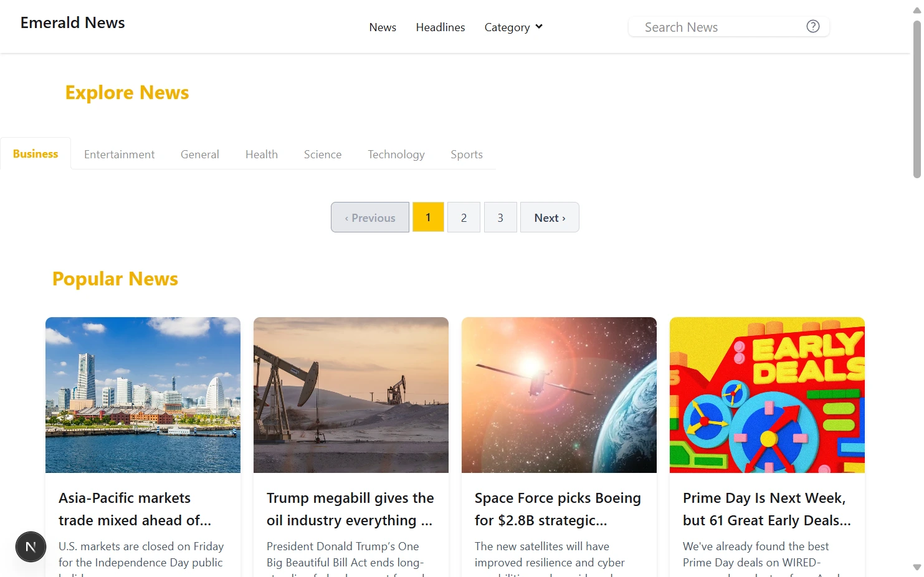Open the Space Force satellite image
The image size is (924, 577).
pyautogui.click(x=559, y=395)
